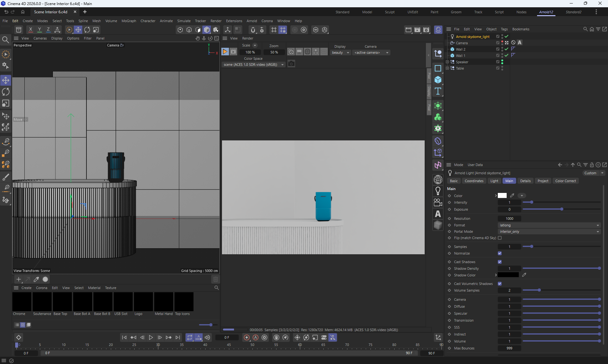
Task: Open the MoGraph menu
Action: point(129,21)
